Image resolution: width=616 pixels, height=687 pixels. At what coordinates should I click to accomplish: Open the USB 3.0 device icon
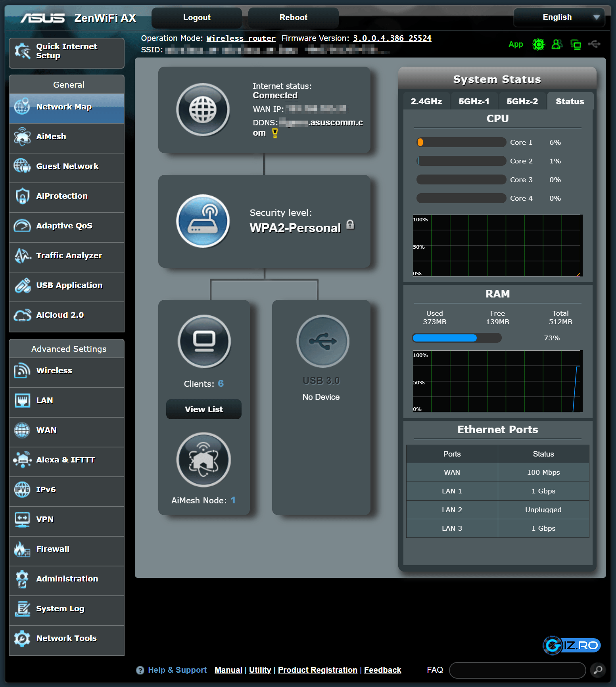[x=322, y=341]
